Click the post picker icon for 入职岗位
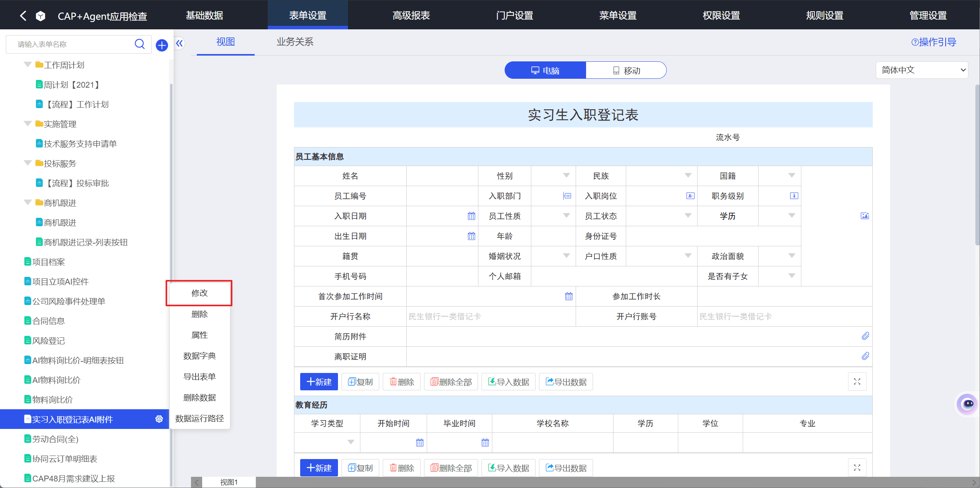Viewport: 980px width, 488px height. [x=690, y=196]
